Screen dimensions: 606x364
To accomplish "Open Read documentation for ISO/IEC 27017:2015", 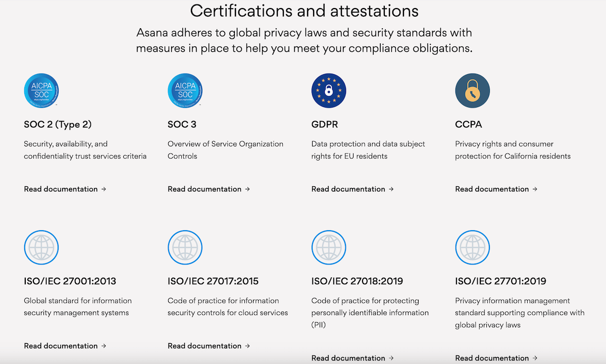I will point(209,346).
